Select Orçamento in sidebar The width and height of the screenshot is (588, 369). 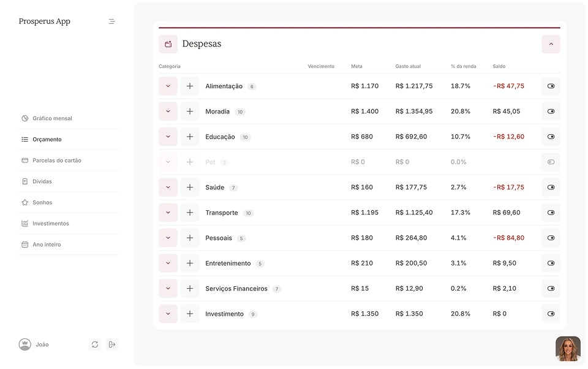[x=68, y=139]
